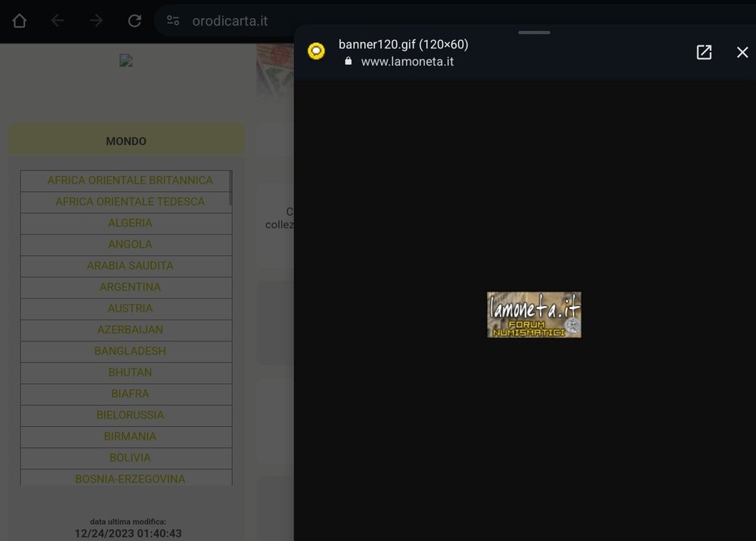Select AUSTRIA from the list

130,308
